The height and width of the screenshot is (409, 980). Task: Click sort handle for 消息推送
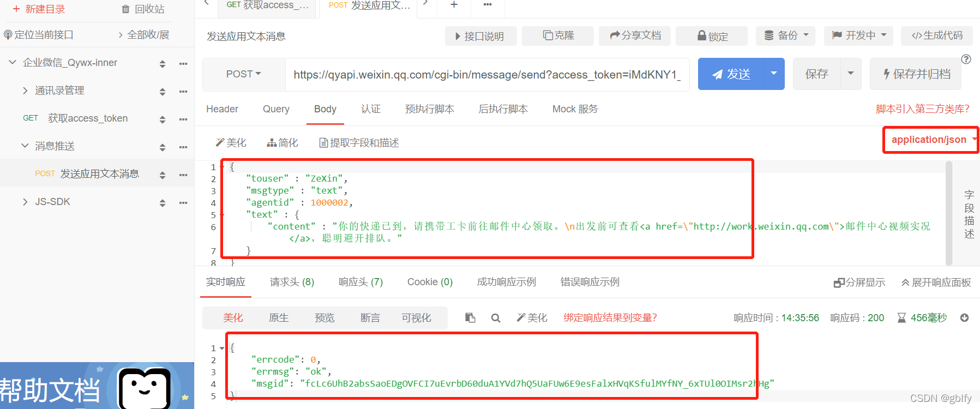(163, 147)
